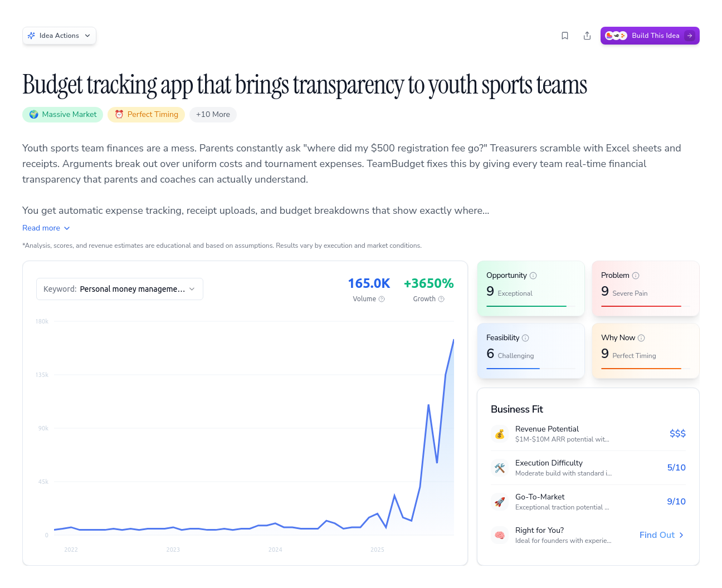Open the Keyword selector dropdown

coord(120,289)
